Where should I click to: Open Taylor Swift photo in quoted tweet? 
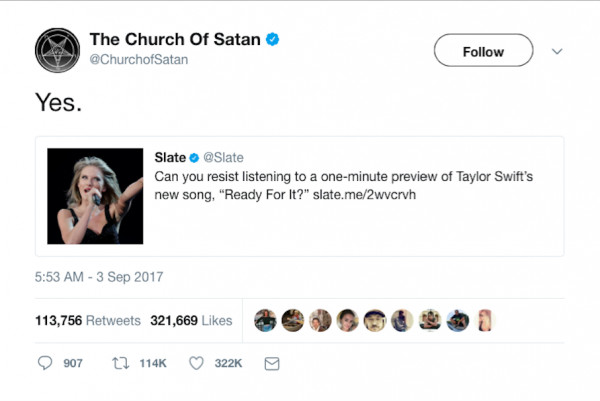[95, 196]
